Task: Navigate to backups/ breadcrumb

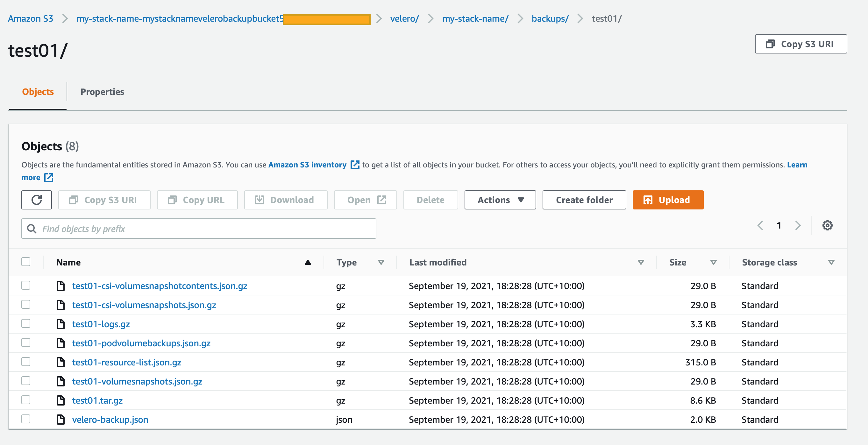Action: pos(550,18)
